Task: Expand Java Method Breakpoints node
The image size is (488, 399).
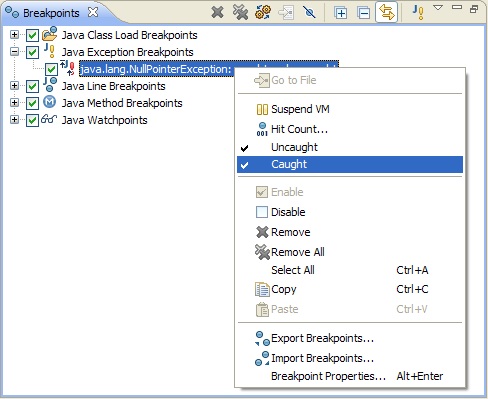Action: [14, 102]
